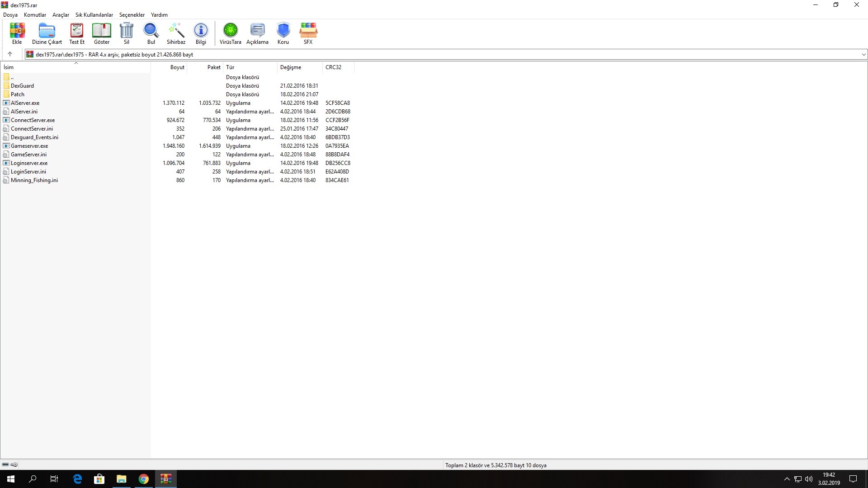The height and width of the screenshot is (488, 868).
Task: Click CRC32 value 5CF58CA8
Action: click(x=338, y=103)
